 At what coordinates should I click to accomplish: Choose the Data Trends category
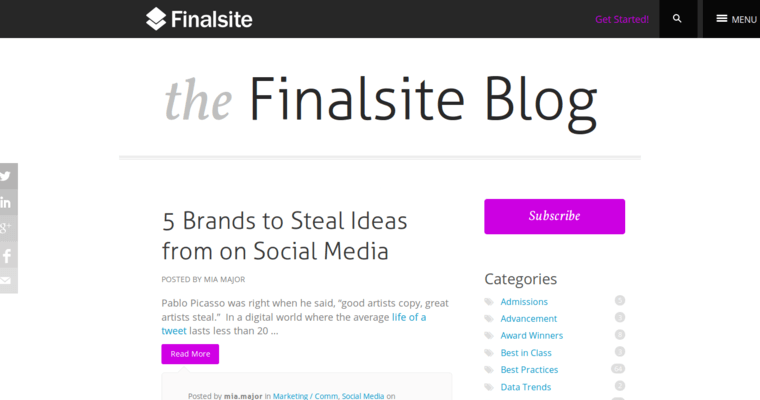tap(525, 386)
